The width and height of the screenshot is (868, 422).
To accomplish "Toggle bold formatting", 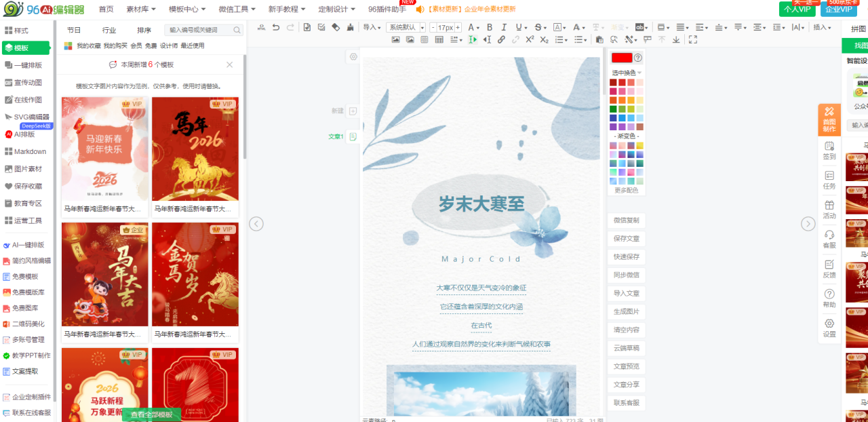I will coord(489,27).
